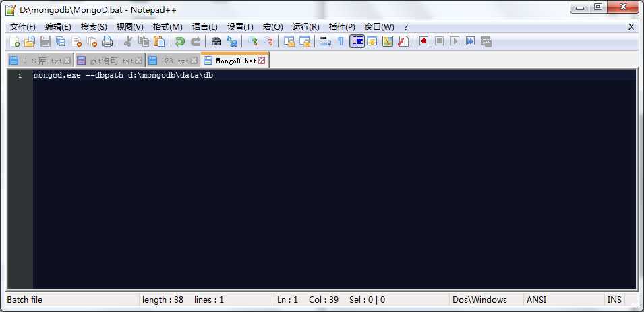The width and height of the screenshot is (644, 312).
Task: Play back the recorded macro
Action: point(455,41)
